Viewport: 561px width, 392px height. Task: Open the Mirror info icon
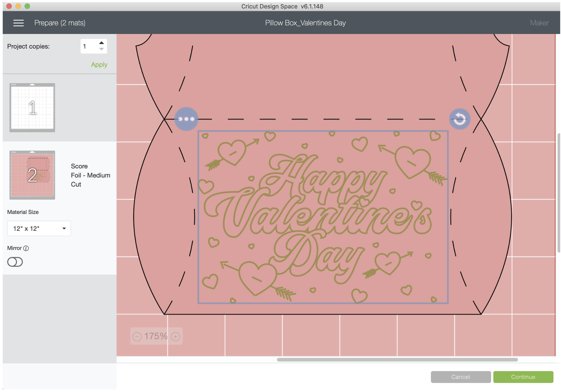click(x=26, y=248)
